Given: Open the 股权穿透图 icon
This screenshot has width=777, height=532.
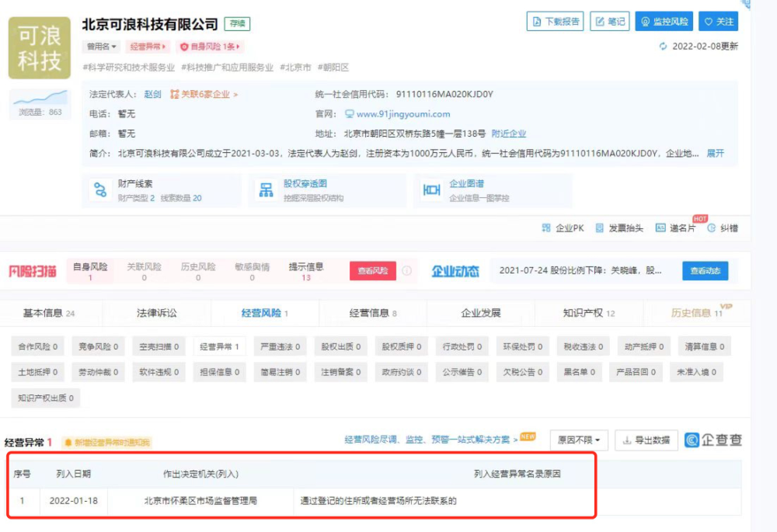Looking at the screenshot, I should (x=266, y=190).
